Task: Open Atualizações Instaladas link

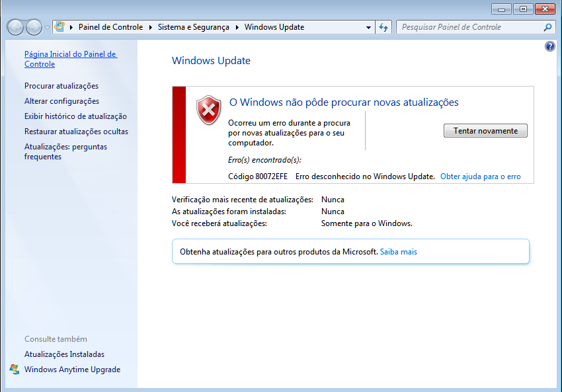Action: pyautogui.click(x=65, y=354)
